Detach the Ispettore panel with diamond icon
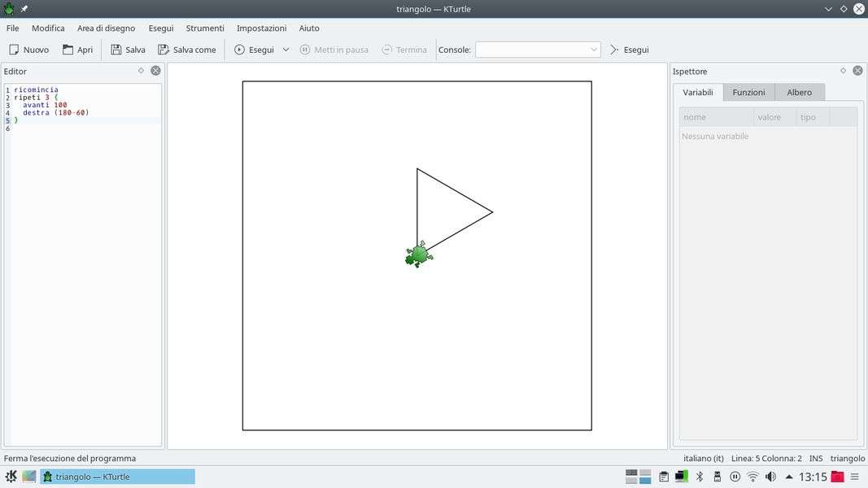Viewport: 868px width, 488px height. coord(843,71)
